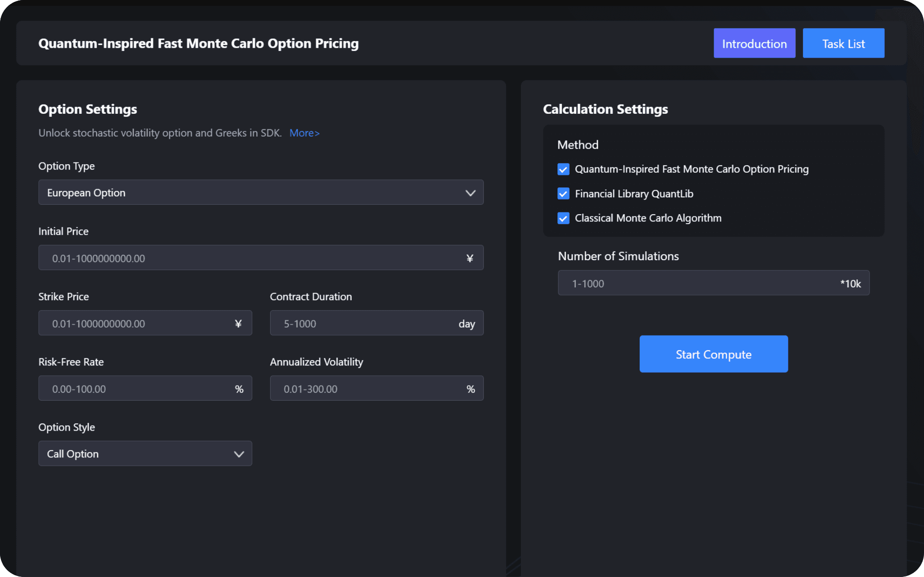The width and height of the screenshot is (924, 577).
Task: Click the Start Compute button
Action: [x=714, y=354]
